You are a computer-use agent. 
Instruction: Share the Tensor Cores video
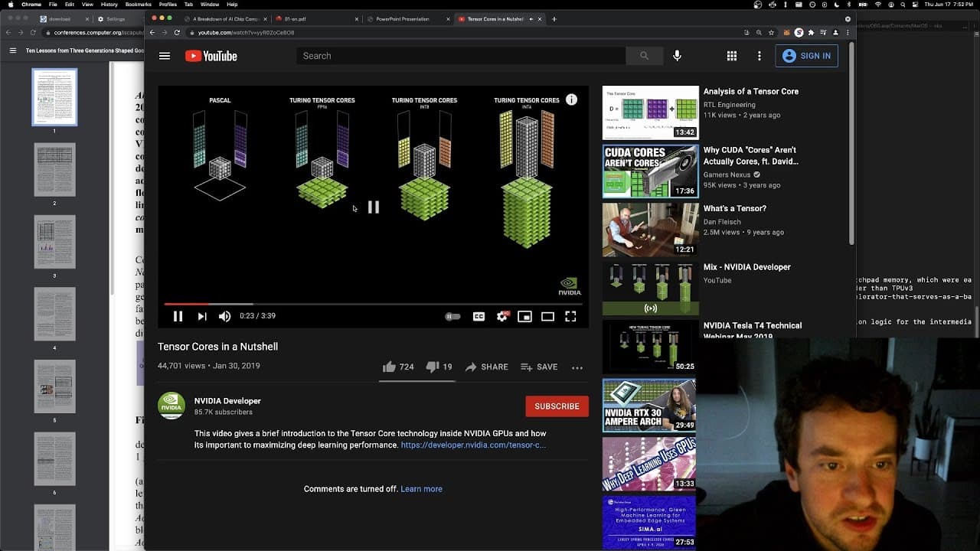pyautogui.click(x=486, y=367)
